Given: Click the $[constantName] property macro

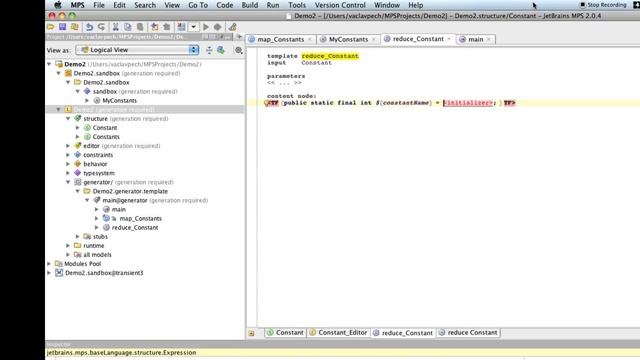Looking at the screenshot, I should pyautogui.click(x=404, y=103).
